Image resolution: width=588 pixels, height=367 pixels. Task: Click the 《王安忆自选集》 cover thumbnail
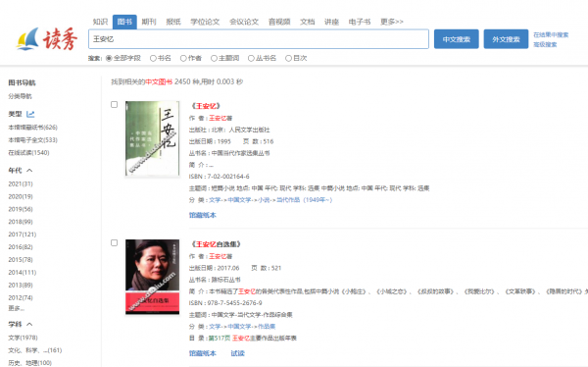[x=152, y=277]
